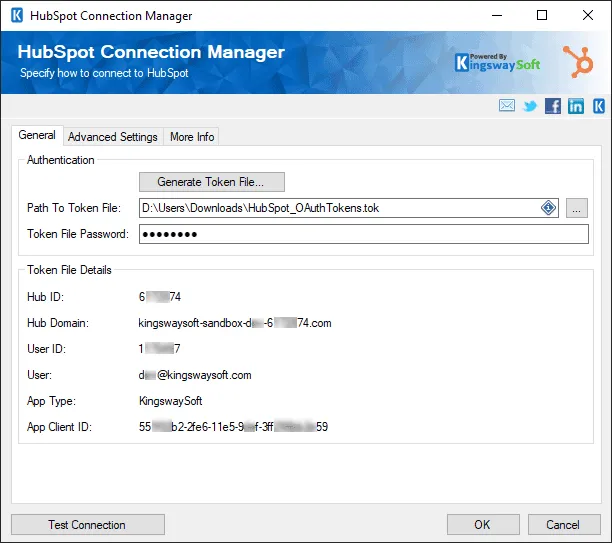Close the HubSpot Connection Manager window
This screenshot has height=543, width=612.
[587, 16]
